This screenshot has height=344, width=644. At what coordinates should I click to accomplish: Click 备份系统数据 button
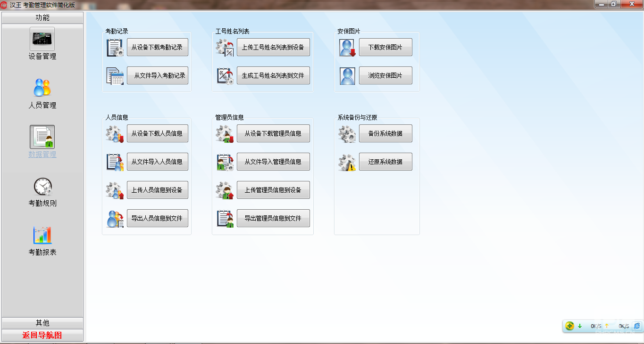coord(385,133)
